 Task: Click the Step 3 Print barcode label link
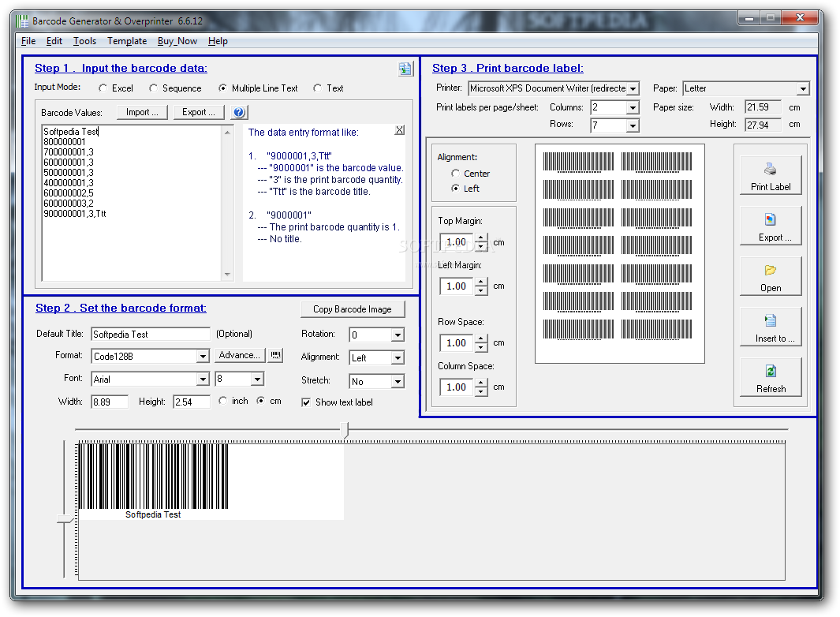point(508,68)
